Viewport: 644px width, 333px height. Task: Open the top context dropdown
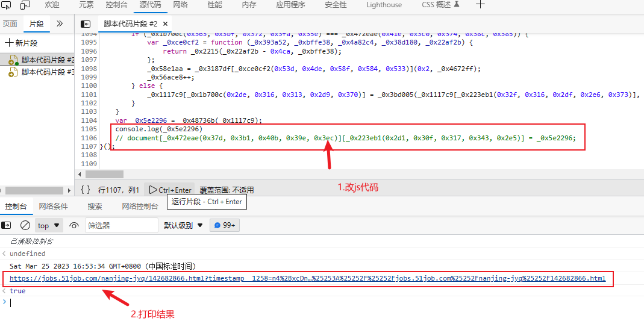(x=49, y=225)
